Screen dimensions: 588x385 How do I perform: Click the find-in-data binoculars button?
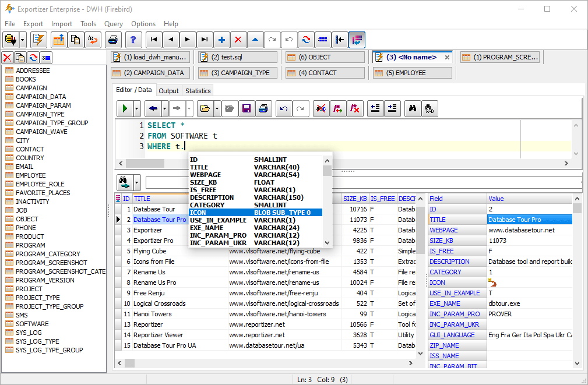click(125, 182)
